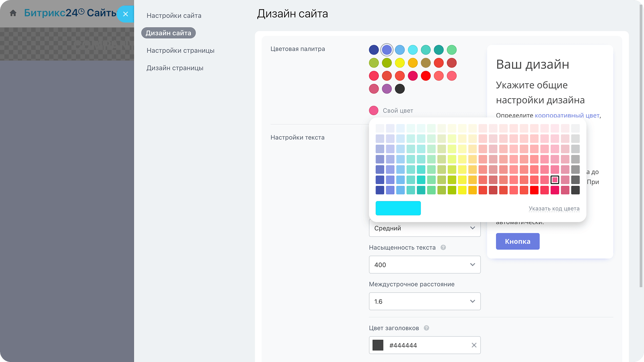Screen dimensions: 644x362
Task: Click help icon next to Насыщенность текста
Action: coord(443,247)
